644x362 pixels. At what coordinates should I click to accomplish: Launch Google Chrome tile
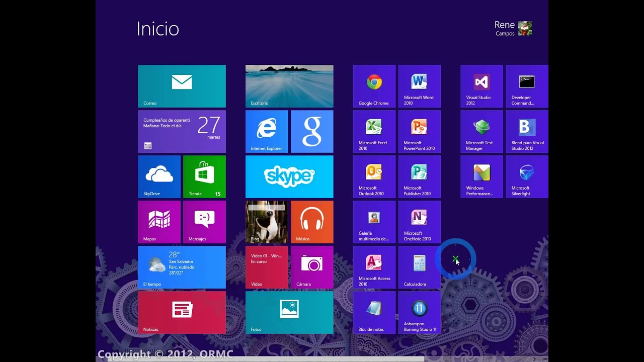[x=374, y=86]
